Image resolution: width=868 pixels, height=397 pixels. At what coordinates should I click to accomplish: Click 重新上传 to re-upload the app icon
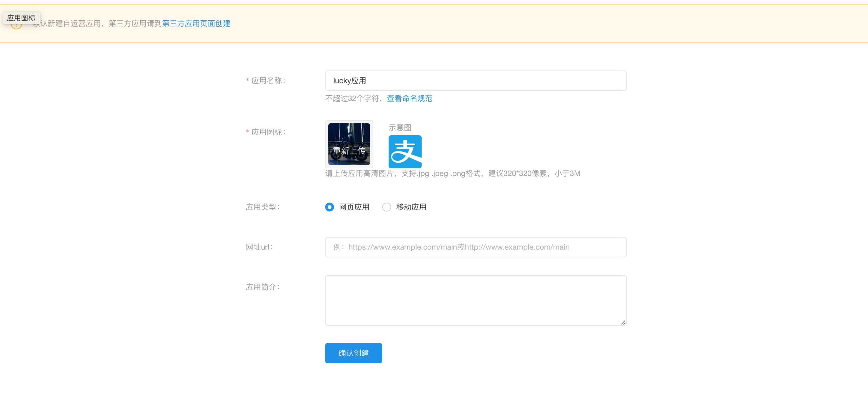[x=349, y=151]
